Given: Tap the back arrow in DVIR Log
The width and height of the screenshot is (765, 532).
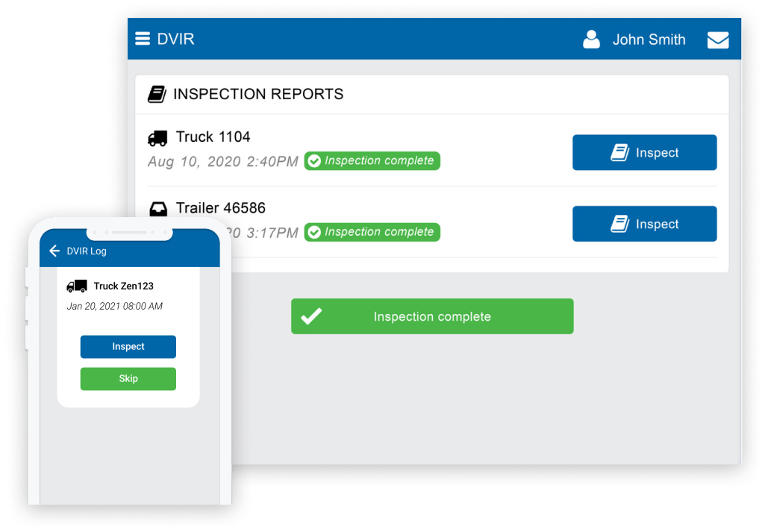Looking at the screenshot, I should pyautogui.click(x=54, y=251).
